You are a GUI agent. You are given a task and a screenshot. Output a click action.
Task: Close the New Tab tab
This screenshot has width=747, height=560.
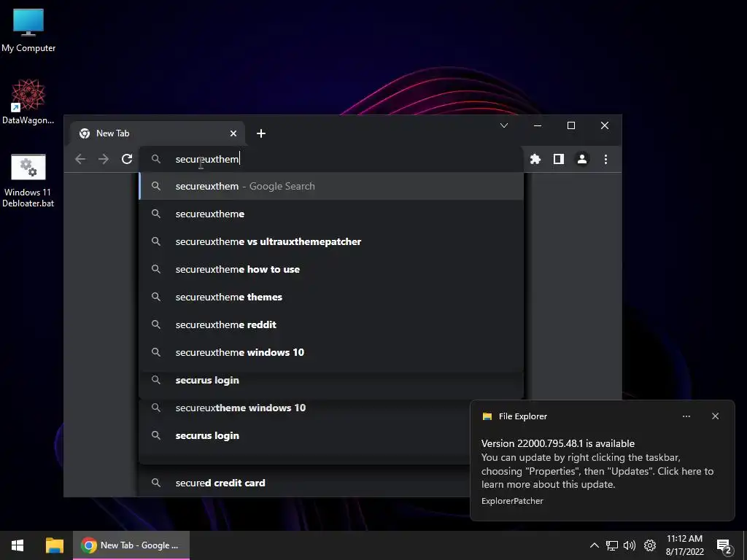[233, 133]
